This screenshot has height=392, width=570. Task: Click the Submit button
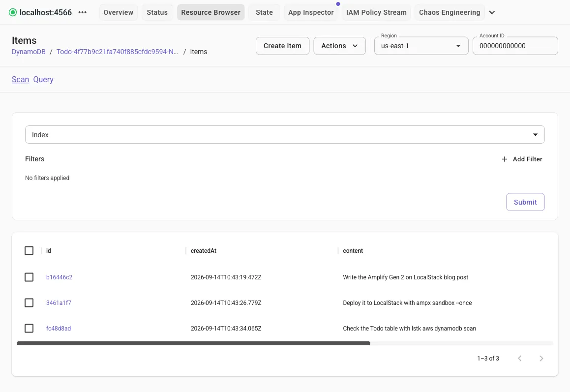coord(525,202)
